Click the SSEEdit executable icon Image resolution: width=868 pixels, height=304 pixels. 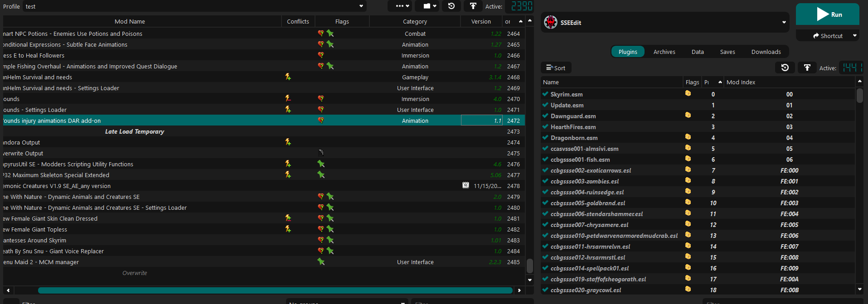pyautogui.click(x=551, y=22)
